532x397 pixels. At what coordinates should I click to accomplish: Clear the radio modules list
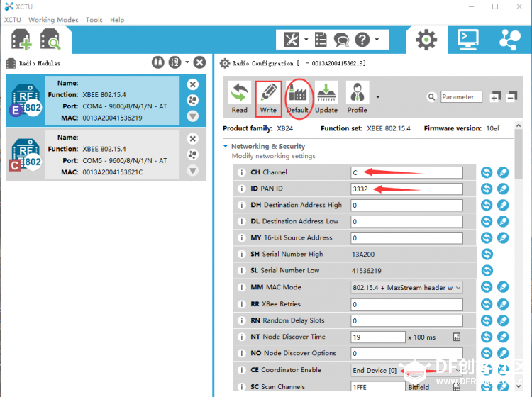pos(199,62)
